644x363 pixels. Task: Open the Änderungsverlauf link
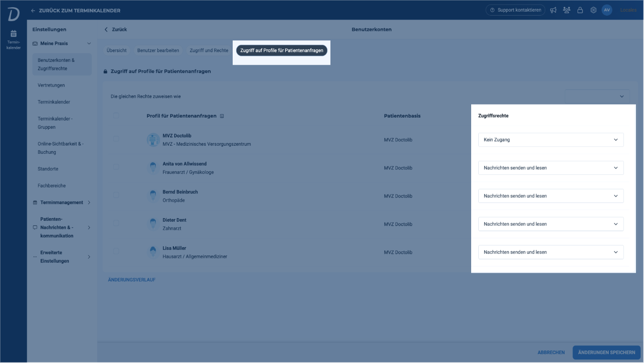tap(132, 280)
